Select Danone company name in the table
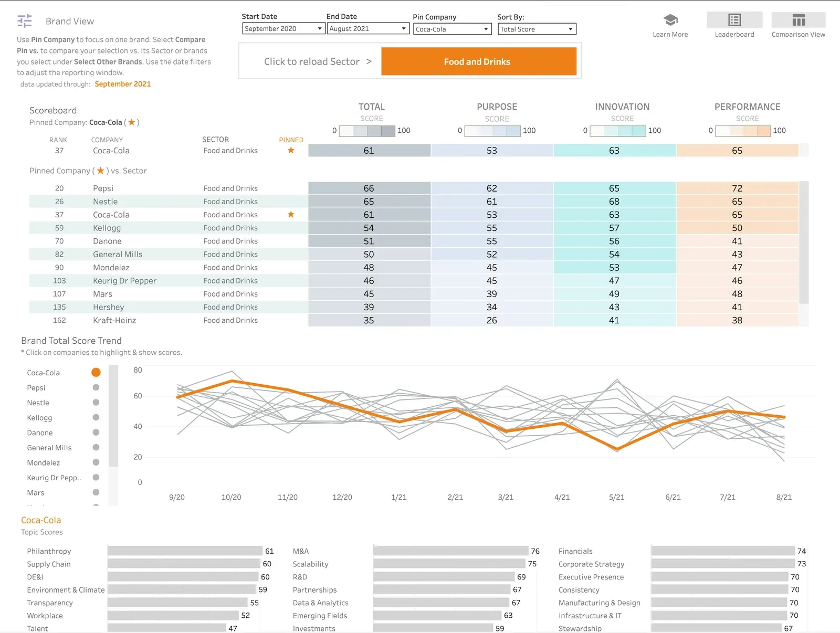Screen dimensions: 840x633 click(x=107, y=241)
